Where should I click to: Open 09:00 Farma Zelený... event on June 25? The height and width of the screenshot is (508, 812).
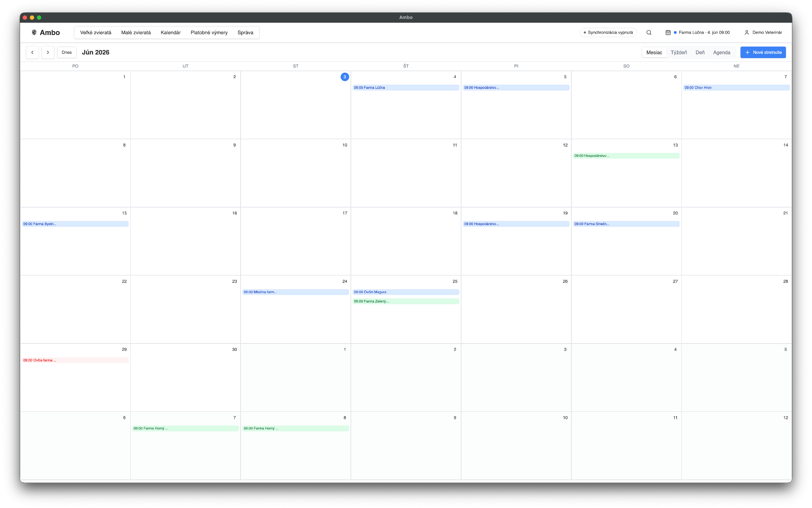tap(406, 301)
